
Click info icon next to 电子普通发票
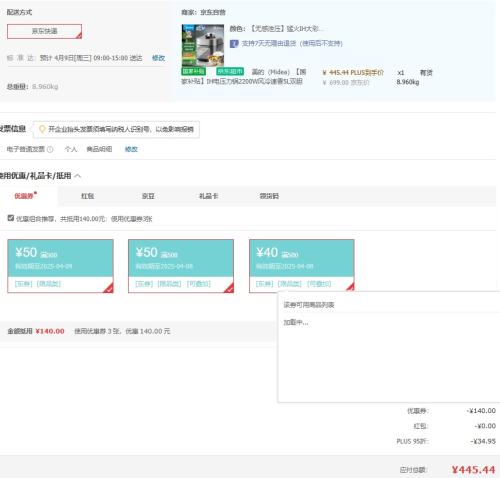50,150
